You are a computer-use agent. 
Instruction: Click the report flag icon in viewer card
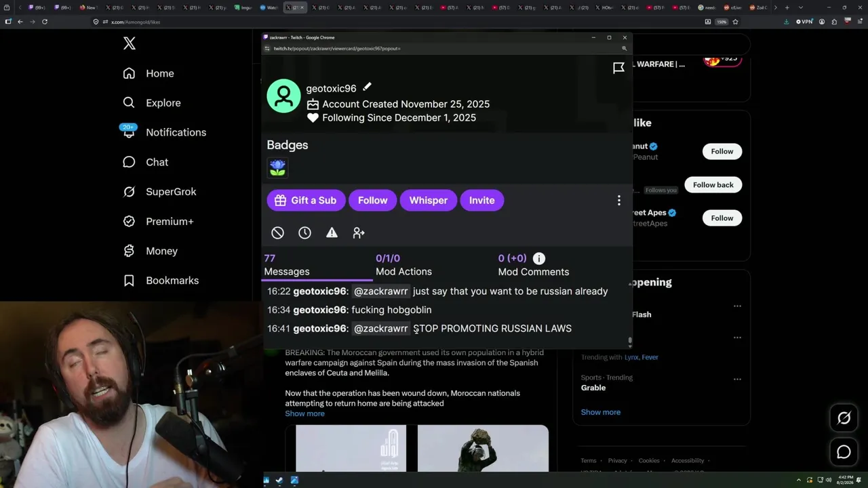[x=618, y=68]
